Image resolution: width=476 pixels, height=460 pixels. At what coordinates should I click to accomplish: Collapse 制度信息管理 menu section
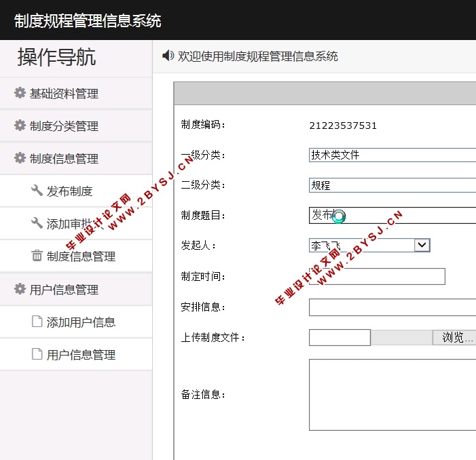76,159
